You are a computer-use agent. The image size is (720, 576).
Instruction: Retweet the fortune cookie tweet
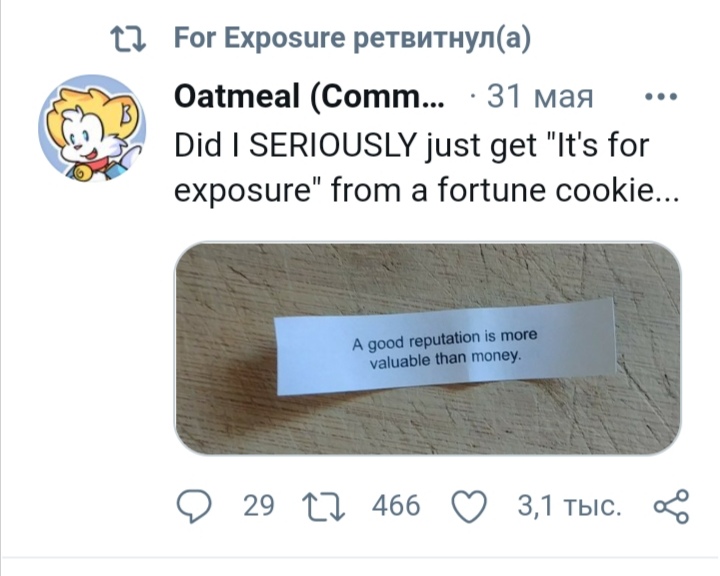pyautogui.click(x=323, y=507)
